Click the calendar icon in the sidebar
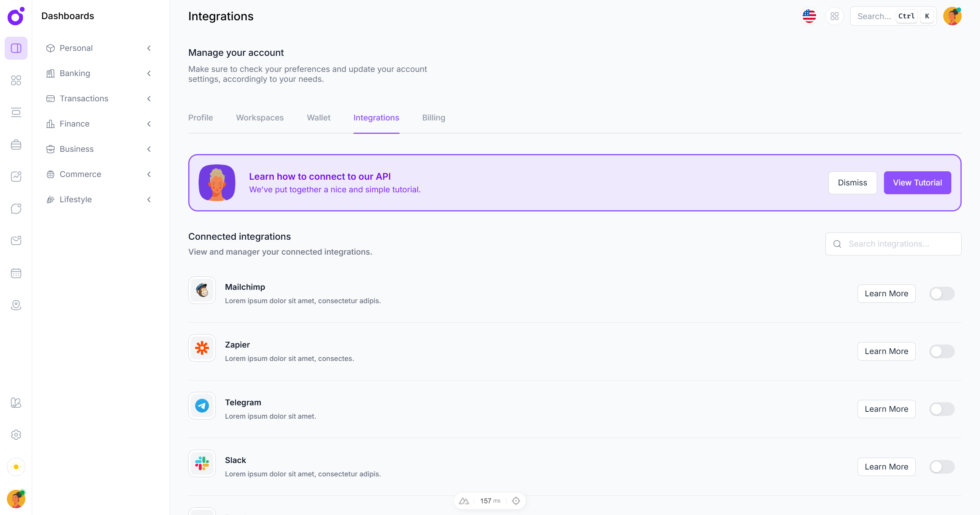This screenshot has width=980, height=515. coord(16,273)
